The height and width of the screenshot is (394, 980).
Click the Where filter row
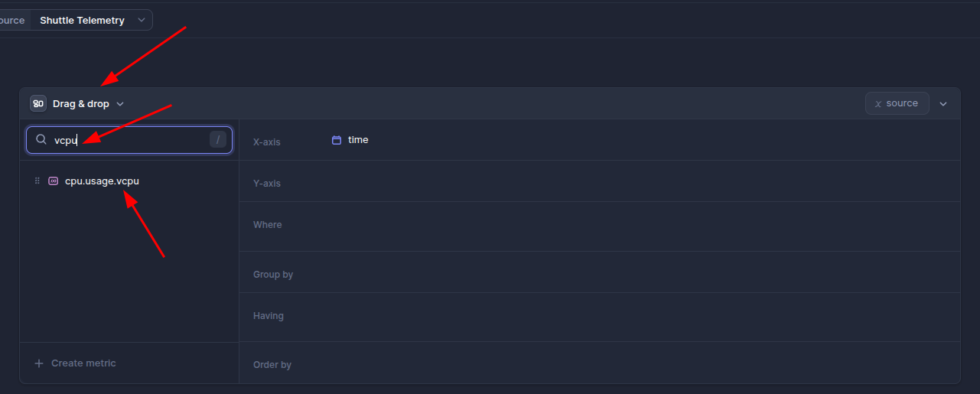coord(597,226)
